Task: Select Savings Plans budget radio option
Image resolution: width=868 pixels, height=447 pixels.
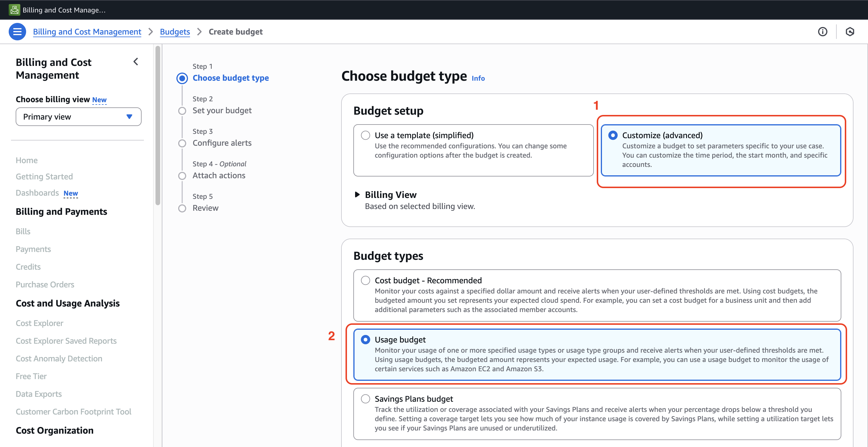Action: pyautogui.click(x=365, y=399)
